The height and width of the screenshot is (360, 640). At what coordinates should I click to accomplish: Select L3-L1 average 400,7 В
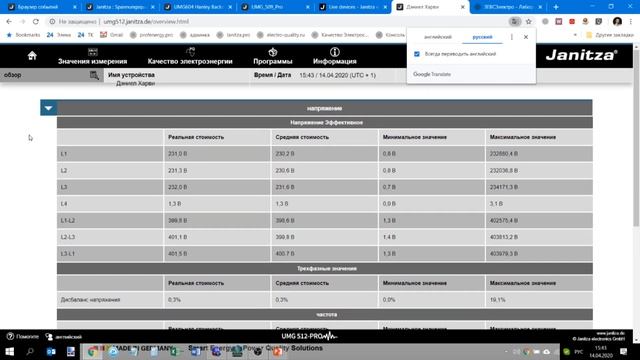(x=285, y=254)
